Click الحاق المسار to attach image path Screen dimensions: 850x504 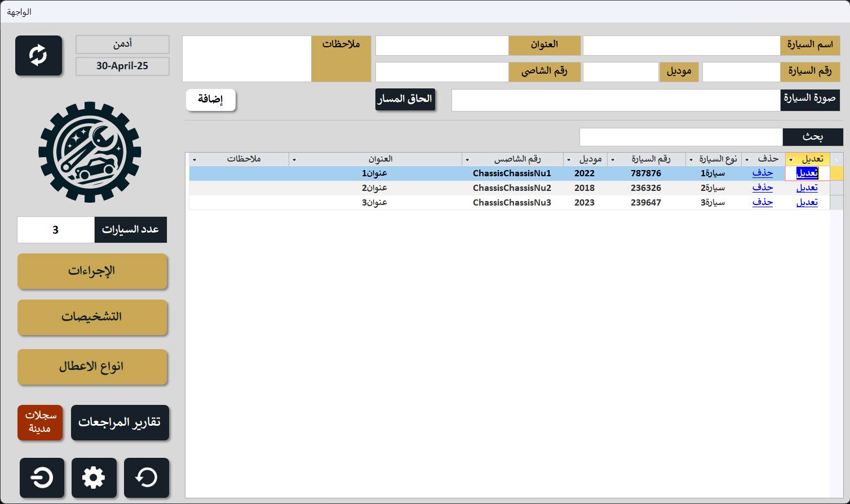(405, 100)
